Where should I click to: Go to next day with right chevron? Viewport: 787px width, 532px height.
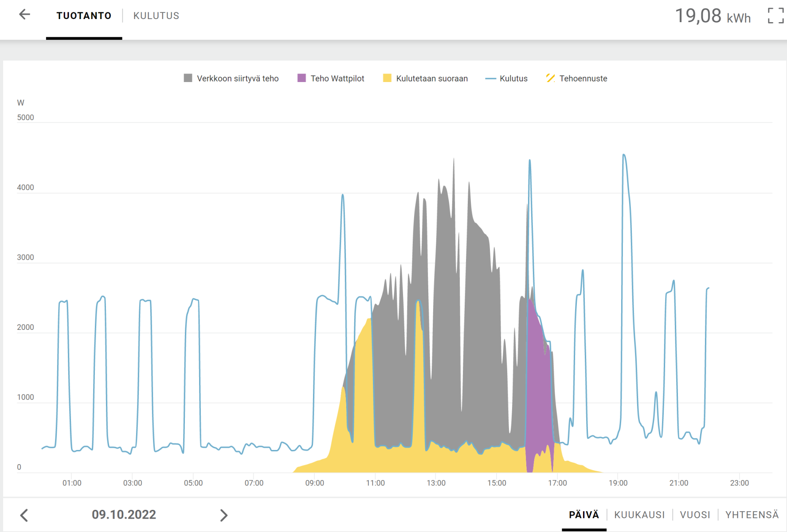pyautogui.click(x=224, y=515)
